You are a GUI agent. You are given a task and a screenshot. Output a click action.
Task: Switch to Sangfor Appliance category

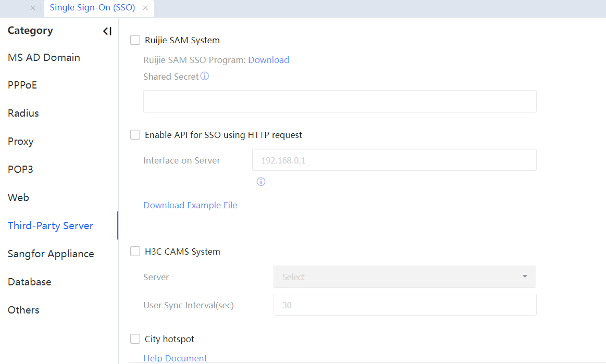(51, 254)
